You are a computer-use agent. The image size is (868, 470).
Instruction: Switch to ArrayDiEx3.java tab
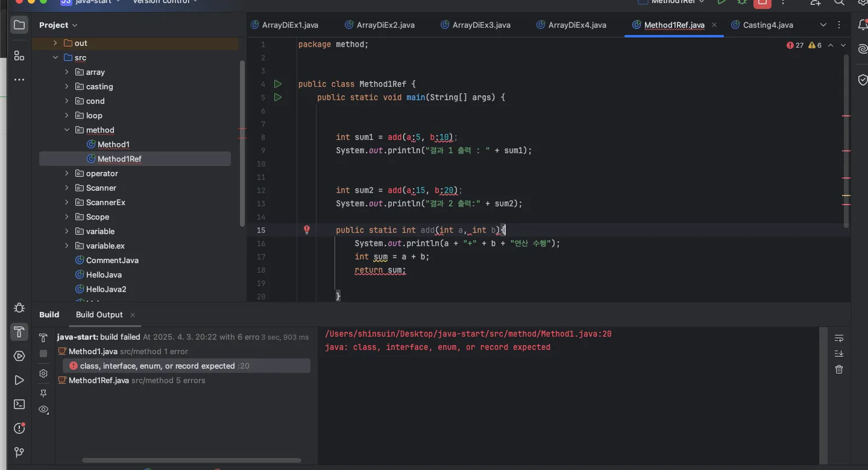(x=475, y=25)
